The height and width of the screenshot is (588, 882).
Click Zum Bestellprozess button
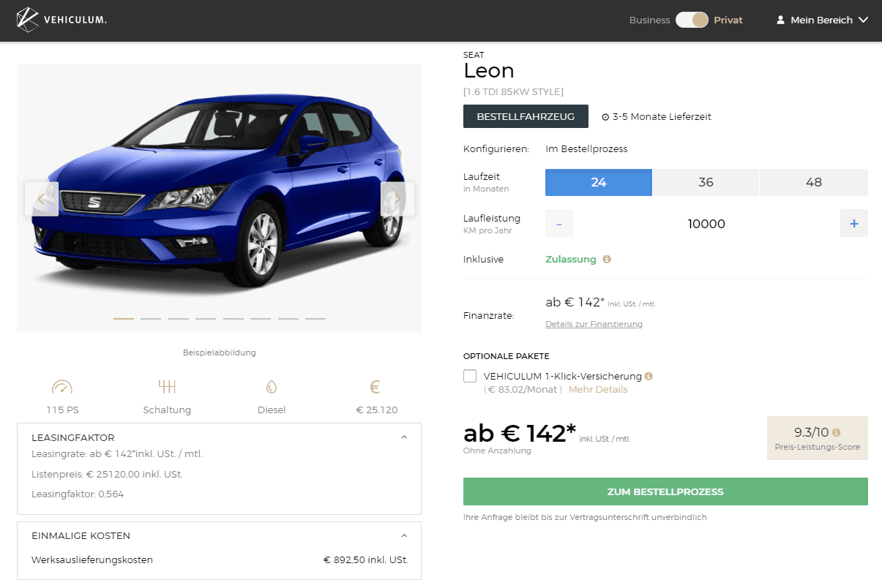tap(665, 491)
